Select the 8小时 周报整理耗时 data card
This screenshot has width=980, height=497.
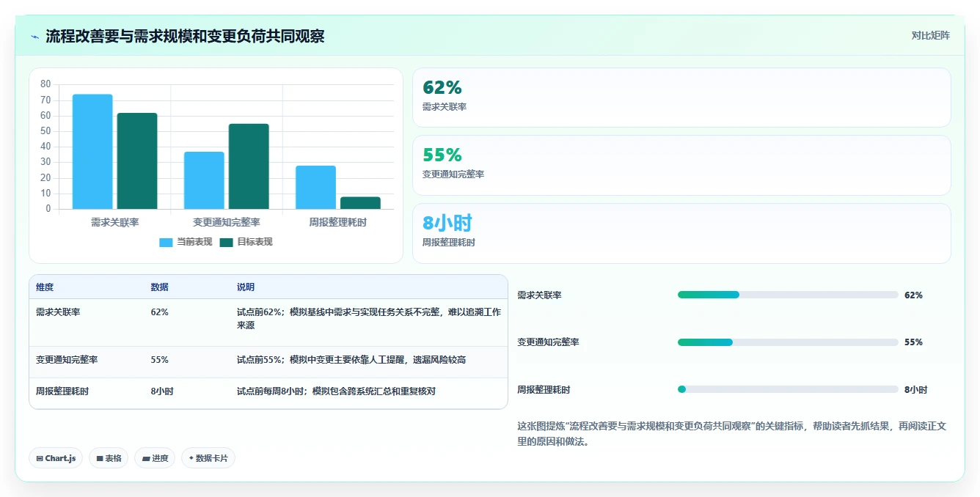click(x=681, y=233)
